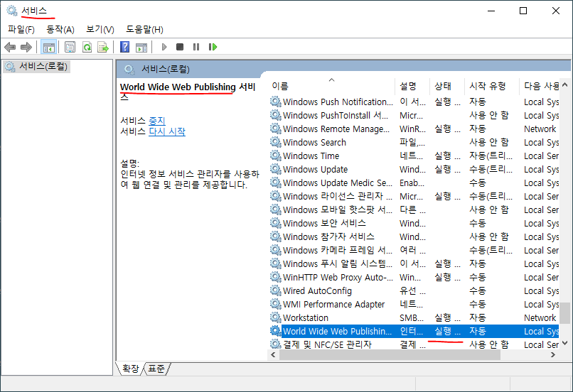Click the vertical scrollbar down arrow
Viewport: 573px width, 392px height.
point(564,343)
